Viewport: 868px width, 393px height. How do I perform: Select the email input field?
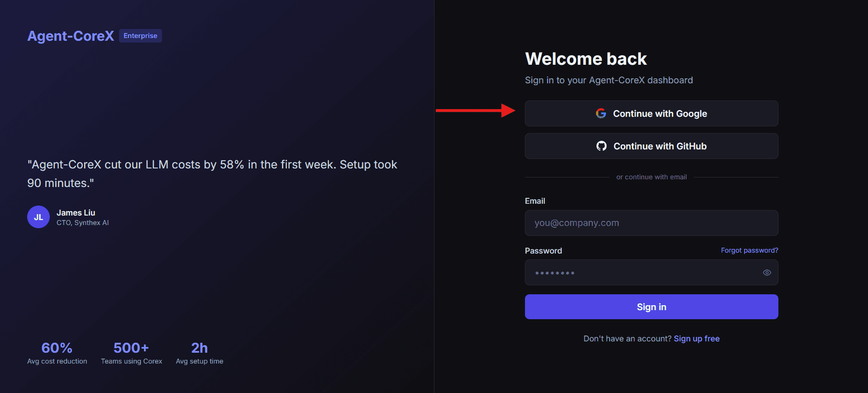pos(651,223)
